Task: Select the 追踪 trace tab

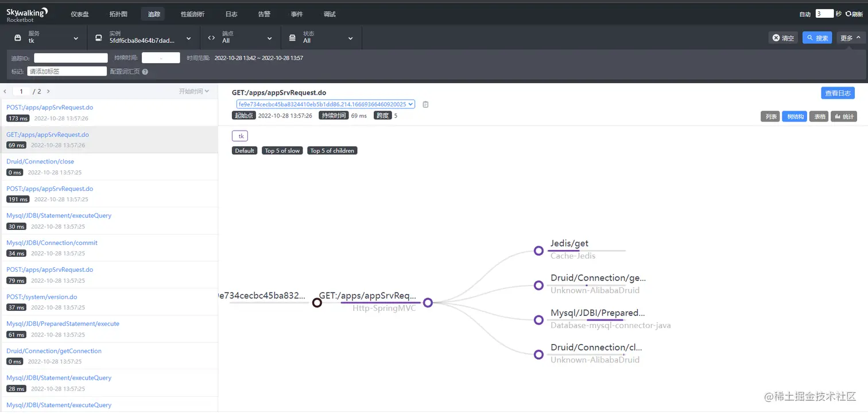Action: tap(154, 14)
